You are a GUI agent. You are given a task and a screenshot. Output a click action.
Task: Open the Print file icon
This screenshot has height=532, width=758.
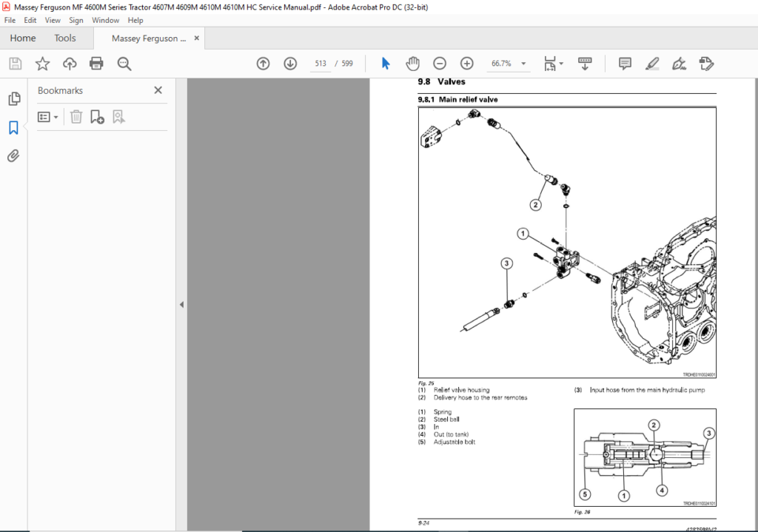pos(96,64)
